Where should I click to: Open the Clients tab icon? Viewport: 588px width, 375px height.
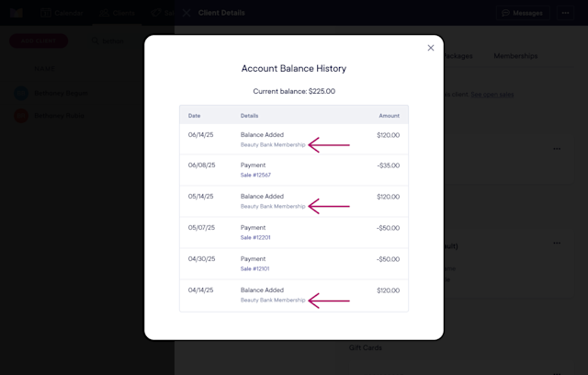click(x=104, y=13)
